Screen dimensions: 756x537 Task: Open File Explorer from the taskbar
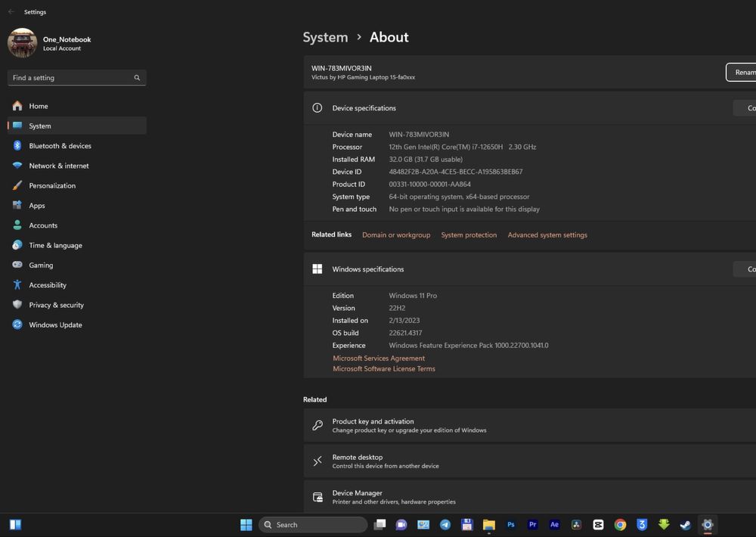(489, 525)
